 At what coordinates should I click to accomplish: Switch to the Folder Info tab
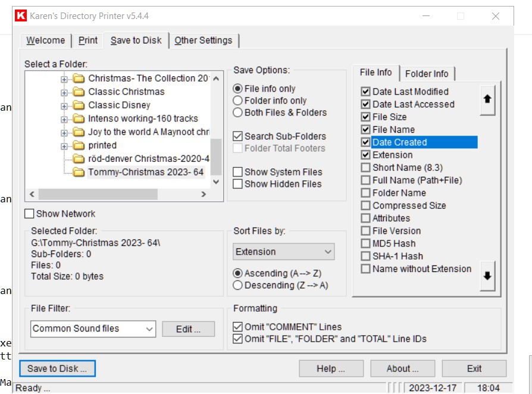pos(427,74)
